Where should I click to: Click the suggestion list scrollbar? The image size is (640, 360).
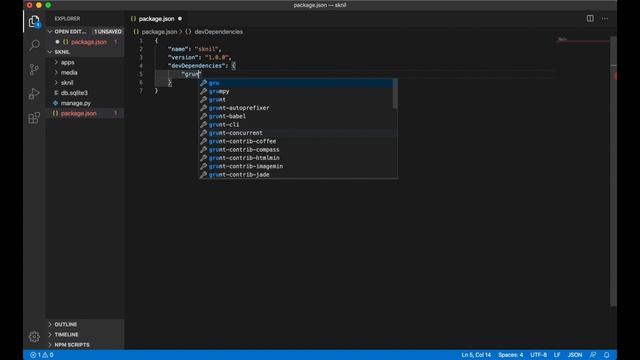395,94
